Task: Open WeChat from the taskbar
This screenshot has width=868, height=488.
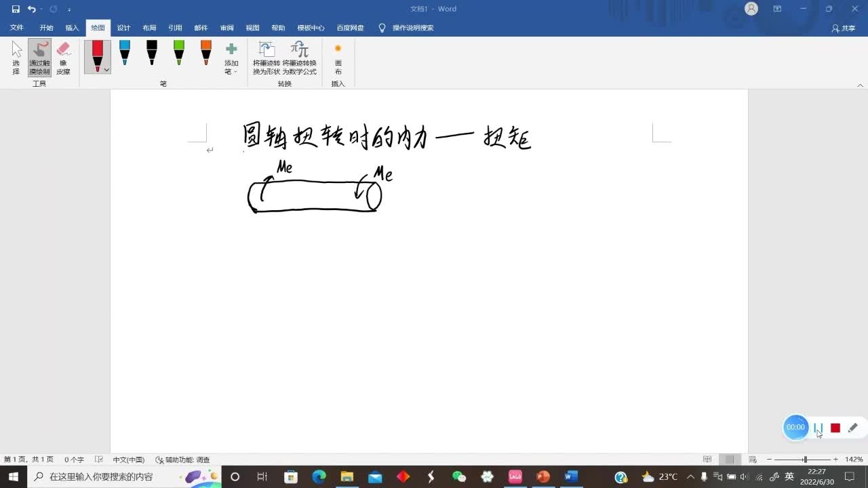Action: (459, 476)
